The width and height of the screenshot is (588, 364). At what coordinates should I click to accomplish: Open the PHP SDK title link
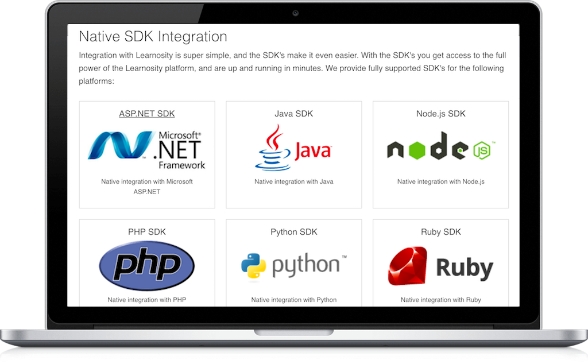[146, 232]
